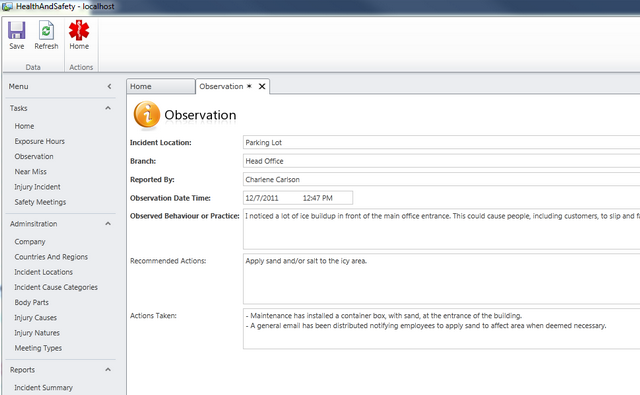Screen dimensions: 640x395
Task: Click the Observation Date Time label
Action: [170, 198]
